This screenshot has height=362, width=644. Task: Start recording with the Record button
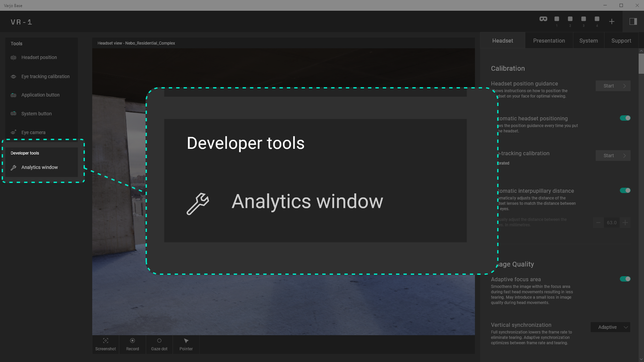pyautogui.click(x=132, y=344)
